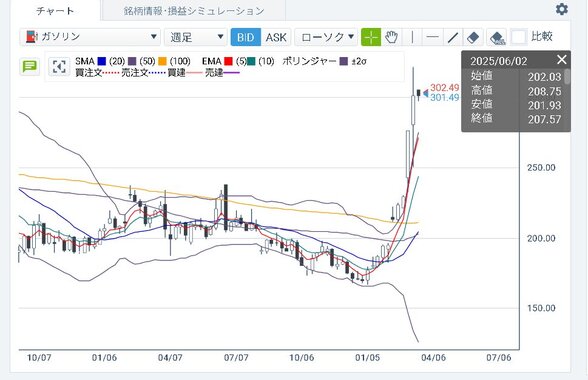
Task: Click the 10/06 date axis label
Action: tap(302, 358)
